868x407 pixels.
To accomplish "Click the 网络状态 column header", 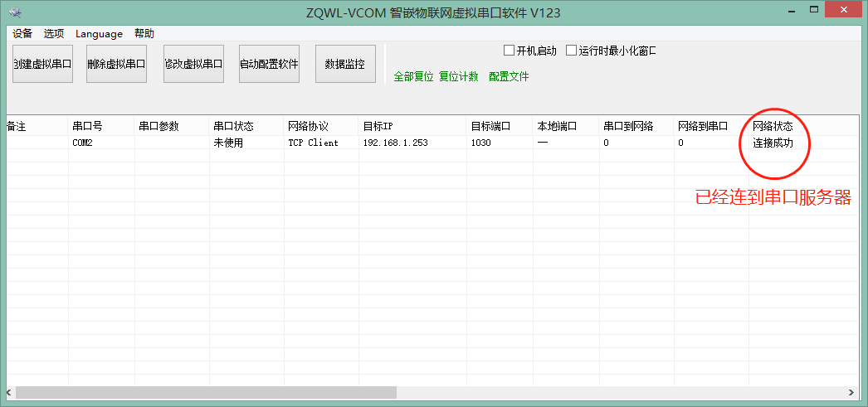I will pos(773,127).
